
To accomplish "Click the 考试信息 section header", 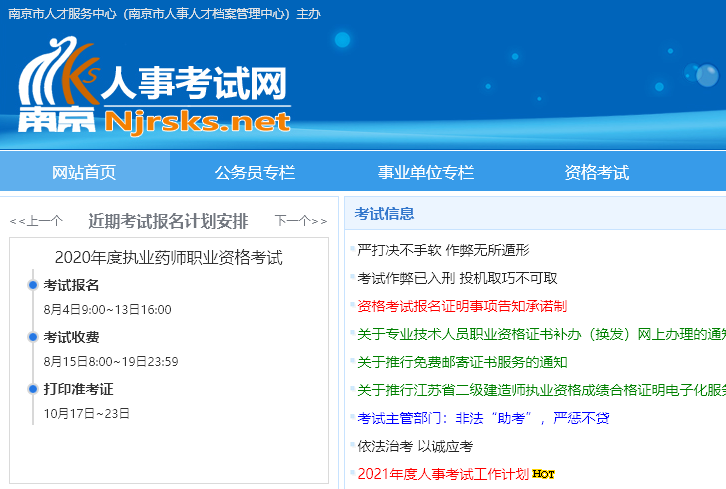I will coord(384,213).
